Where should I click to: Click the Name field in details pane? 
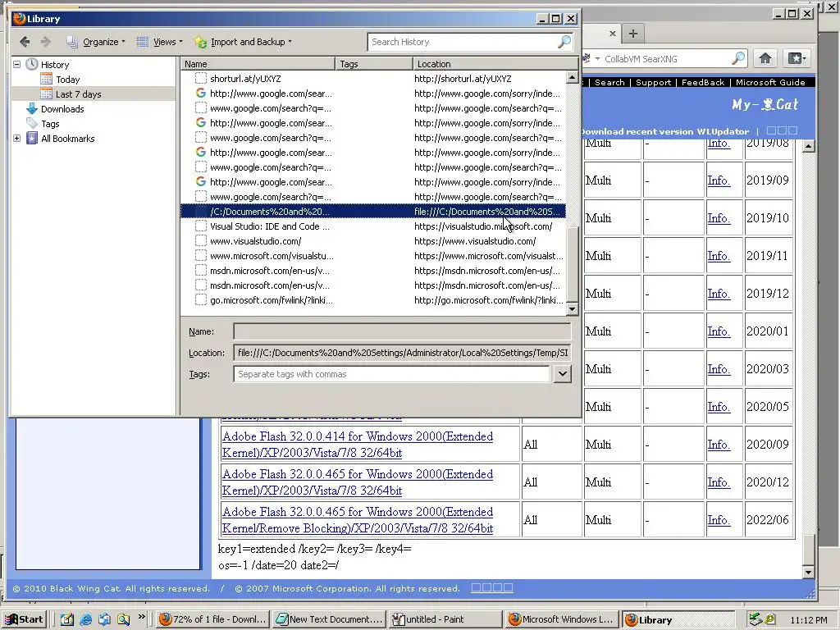tap(402, 331)
